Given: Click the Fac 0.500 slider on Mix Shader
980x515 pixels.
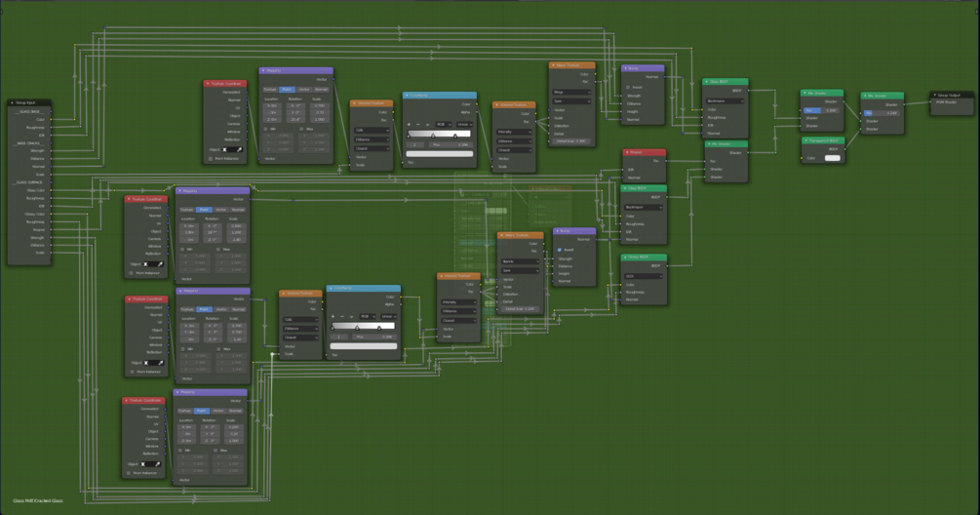Looking at the screenshot, I should 821,110.
